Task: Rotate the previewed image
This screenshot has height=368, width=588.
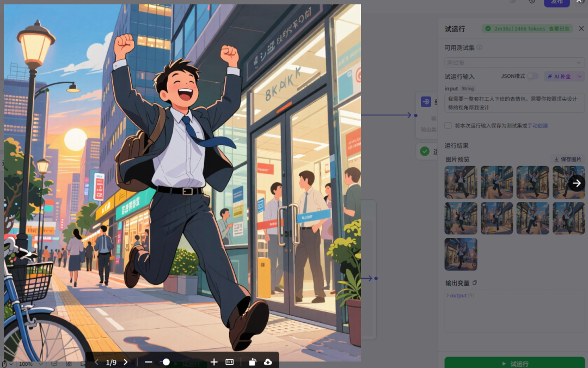Action: (253, 362)
